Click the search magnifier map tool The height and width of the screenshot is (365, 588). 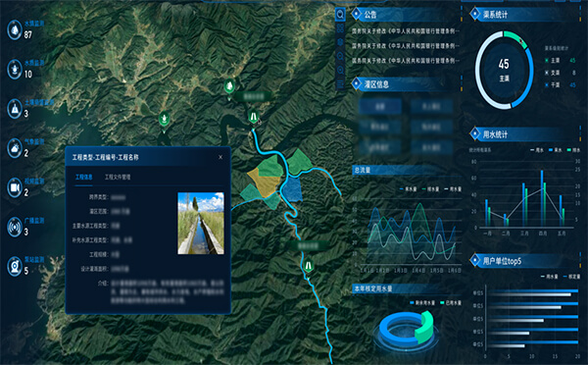(x=340, y=15)
